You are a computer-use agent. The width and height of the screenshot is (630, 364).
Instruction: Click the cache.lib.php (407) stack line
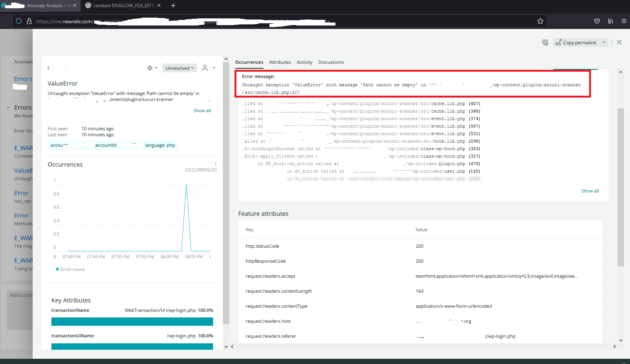tap(361, 104)
